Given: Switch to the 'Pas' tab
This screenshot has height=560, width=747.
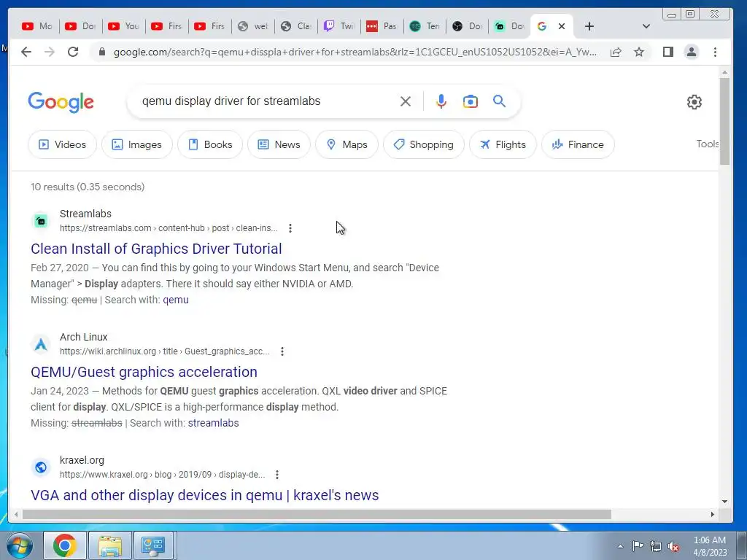Looking at the screenshot, I should tap(382, 26).
